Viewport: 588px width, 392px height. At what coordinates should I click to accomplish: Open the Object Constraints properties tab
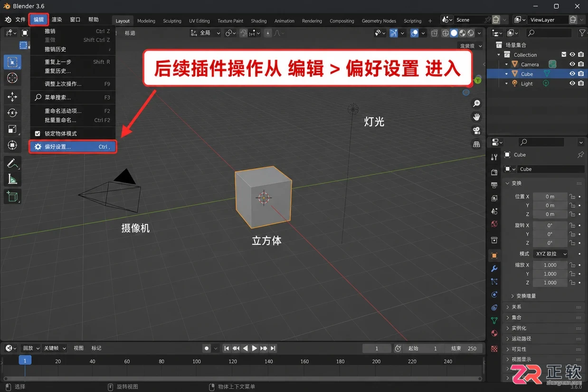(x=494, y=307)
